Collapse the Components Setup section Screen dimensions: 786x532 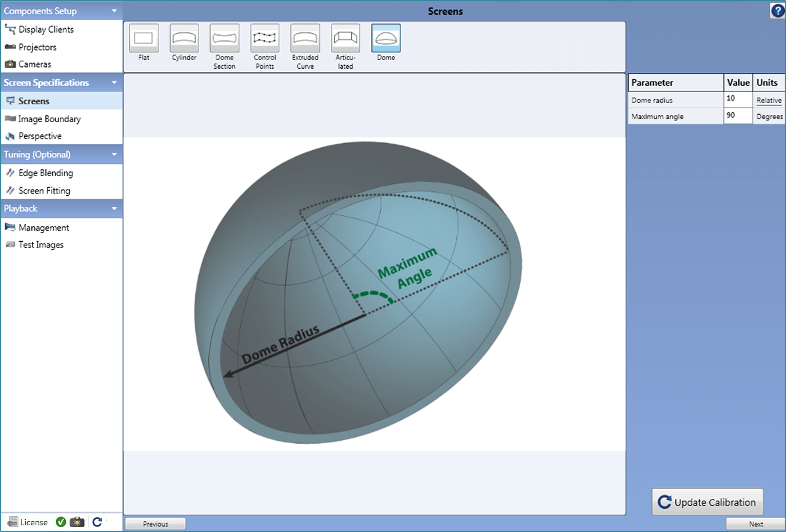click(x=114, y=11)
